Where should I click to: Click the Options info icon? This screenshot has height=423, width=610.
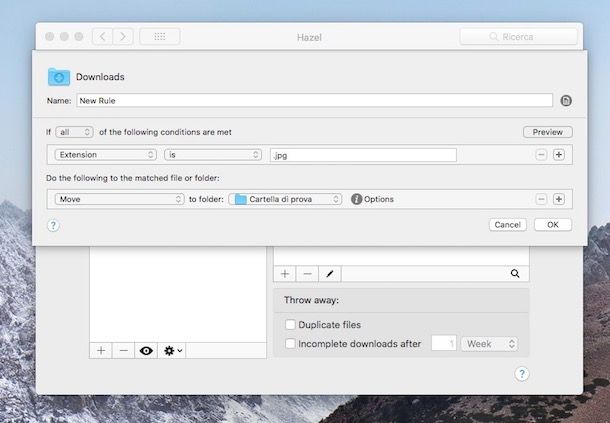(x=356, y=199)
